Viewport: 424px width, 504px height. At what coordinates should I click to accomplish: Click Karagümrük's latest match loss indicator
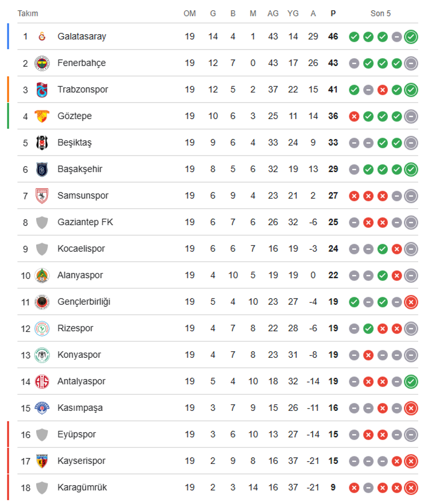[411, 488]
